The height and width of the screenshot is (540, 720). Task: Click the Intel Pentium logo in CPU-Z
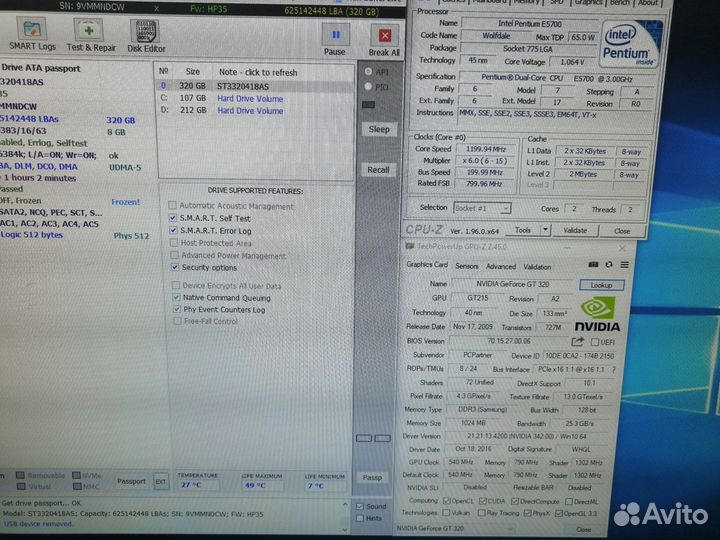point(632,45)
